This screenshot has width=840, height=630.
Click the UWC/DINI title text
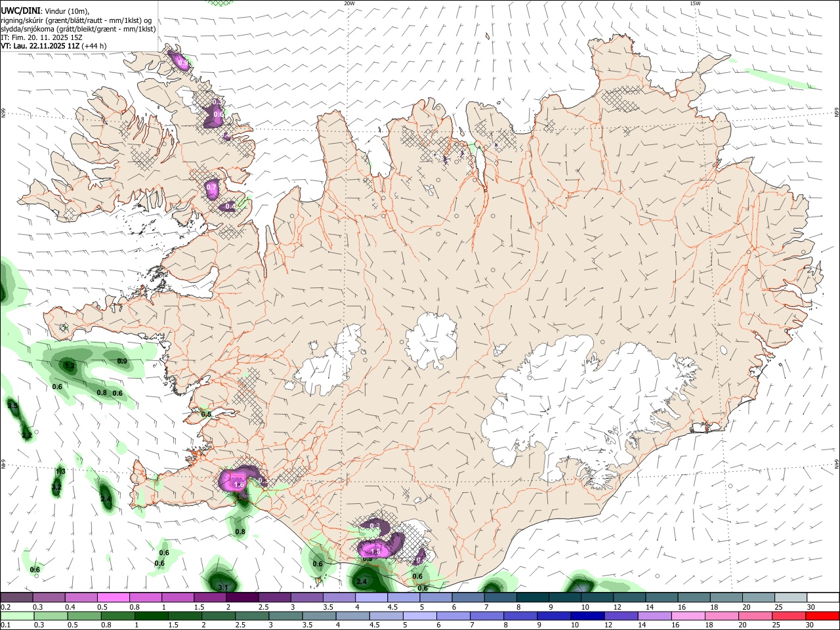pyautogui.click(x=20, y=10)
